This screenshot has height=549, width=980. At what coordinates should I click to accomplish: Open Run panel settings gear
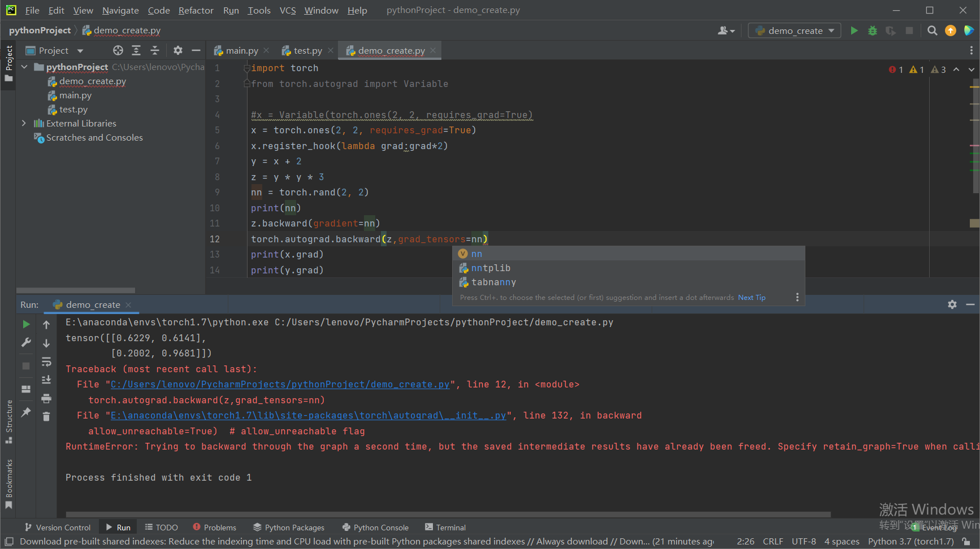(x=952, y=304)
